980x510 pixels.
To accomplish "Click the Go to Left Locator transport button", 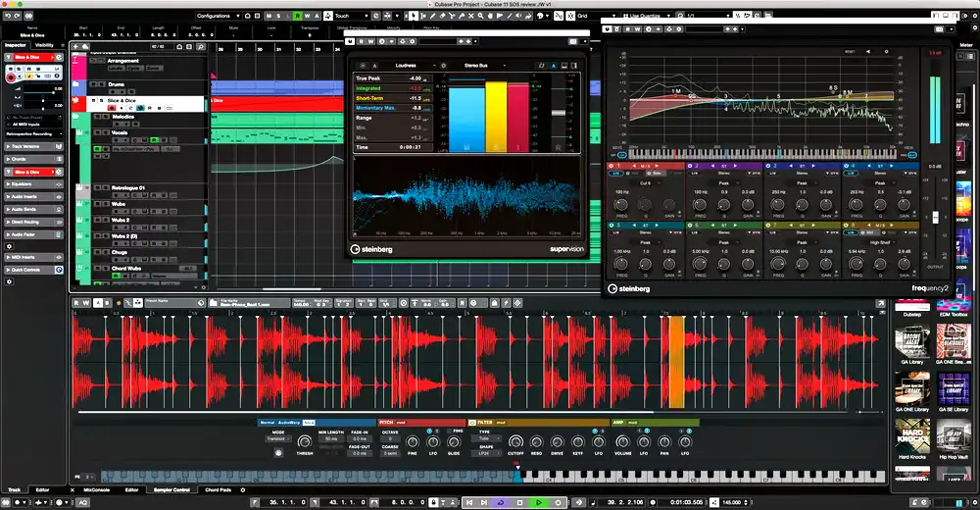I will pos(469,502).
